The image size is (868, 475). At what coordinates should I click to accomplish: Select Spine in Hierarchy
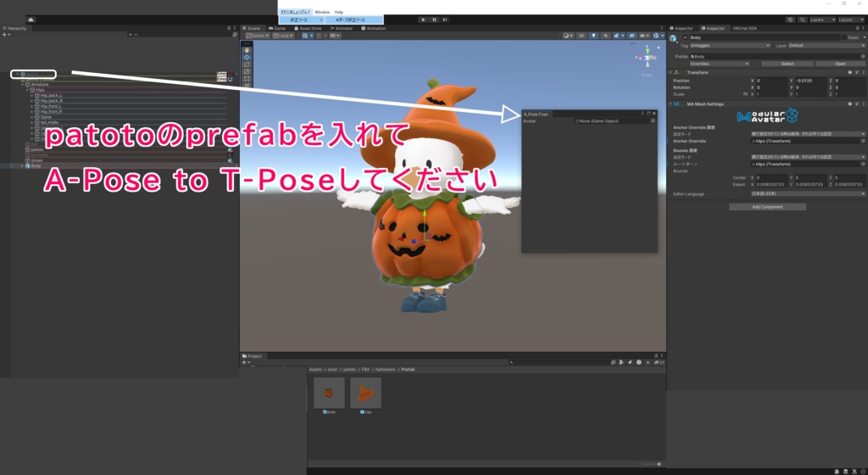(46, 117)
